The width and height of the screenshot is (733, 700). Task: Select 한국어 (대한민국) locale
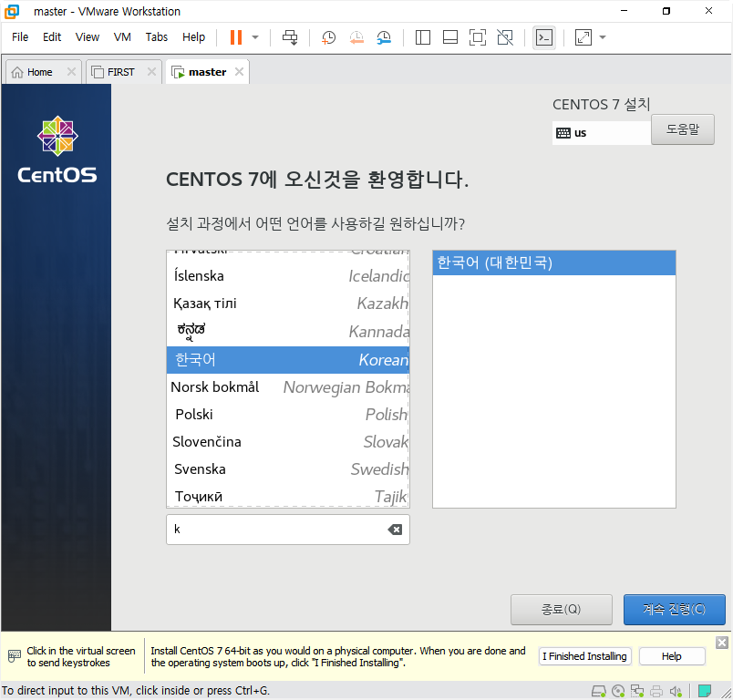coord(554,262)
